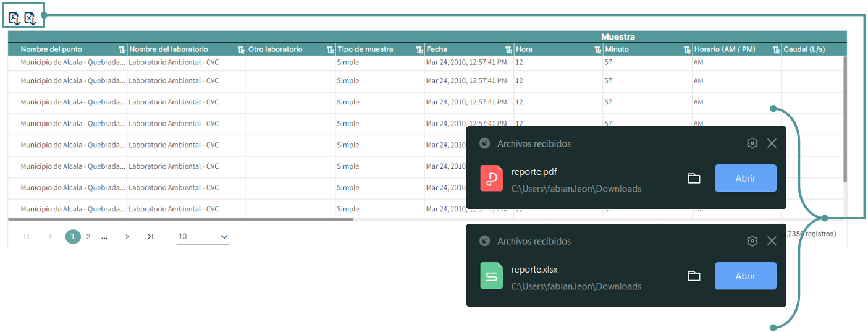The width and height of the screenshot is (868, 332).
Task: Select first row Simple cell
Action: pyautogui.click(x=380, y=62)
